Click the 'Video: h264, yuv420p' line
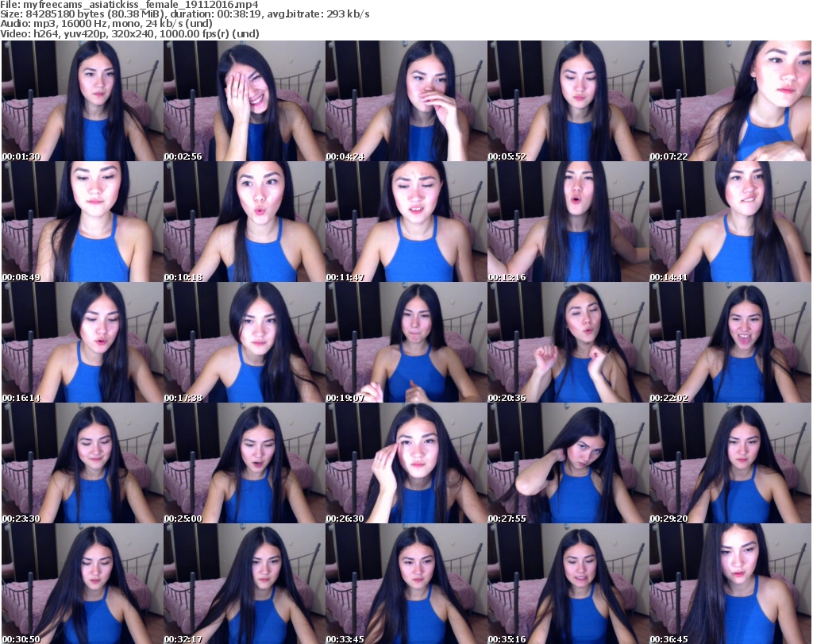 129,33
